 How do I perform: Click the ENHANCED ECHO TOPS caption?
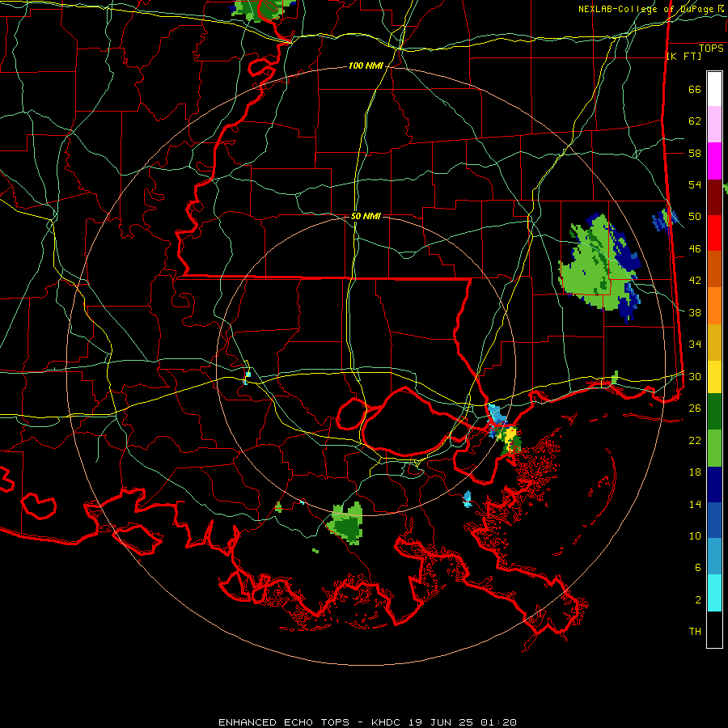pyautogui.click(x=284, y=722)
